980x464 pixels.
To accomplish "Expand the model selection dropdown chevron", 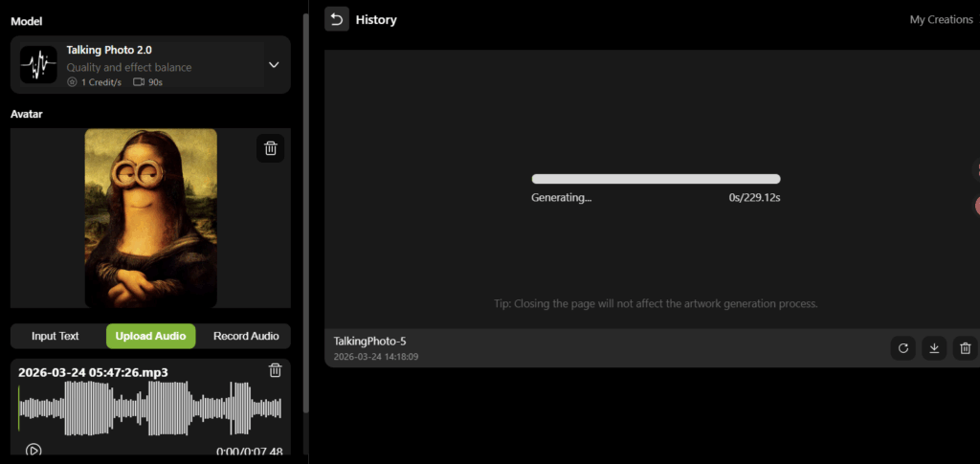I will (274, 64).
